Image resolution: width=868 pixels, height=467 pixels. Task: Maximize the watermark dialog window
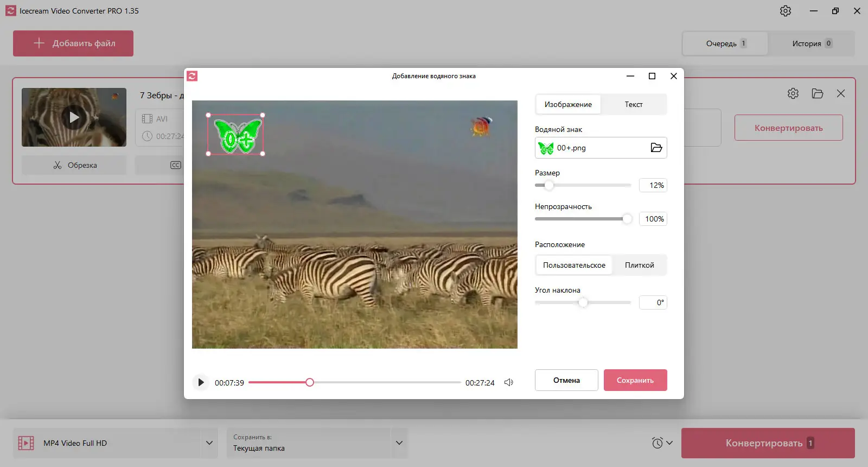click(652, 76)
